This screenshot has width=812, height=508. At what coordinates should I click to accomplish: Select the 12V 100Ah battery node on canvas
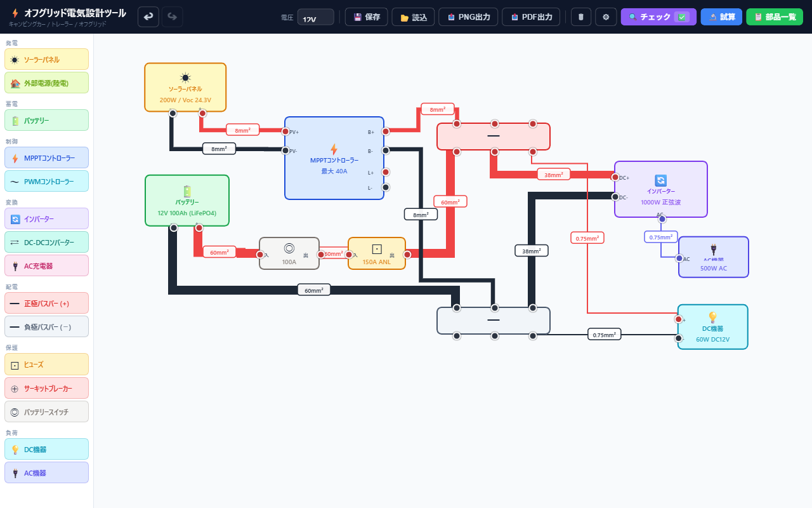(187, 201)
